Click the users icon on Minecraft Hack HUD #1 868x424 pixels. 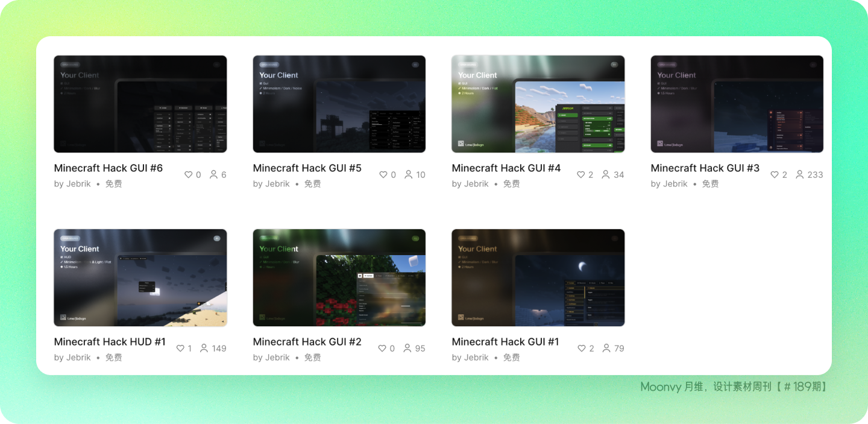(x=204, y=349)
